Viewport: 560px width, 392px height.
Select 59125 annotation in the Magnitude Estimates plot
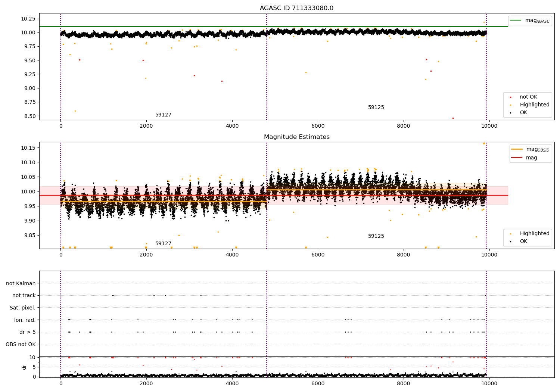pos(376,236)
